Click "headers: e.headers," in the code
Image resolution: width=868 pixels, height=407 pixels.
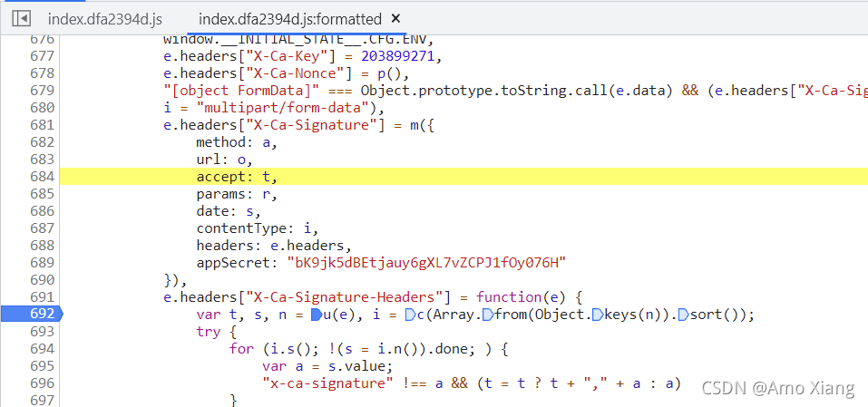[x=274, y=245]
